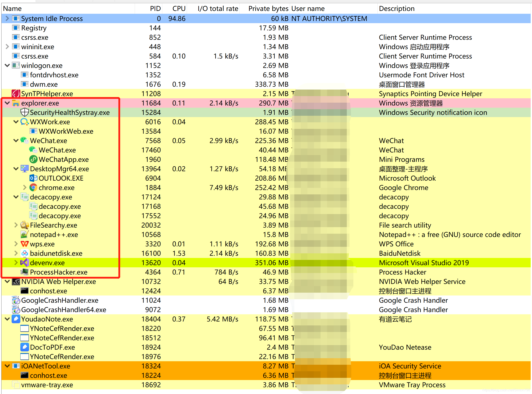Click the WeChat.exe icon with PID 7568
532x394 pixels.
coord(24,140)
